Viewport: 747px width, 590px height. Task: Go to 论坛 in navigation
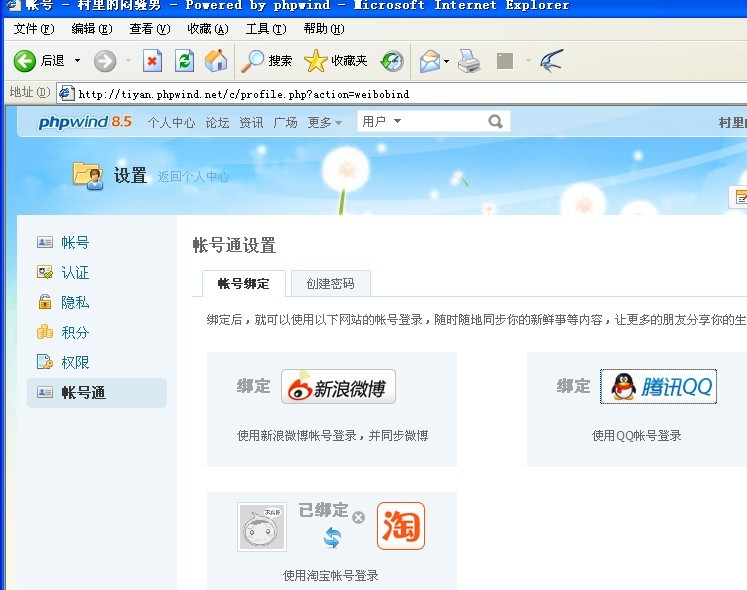(x=217, y=122)
